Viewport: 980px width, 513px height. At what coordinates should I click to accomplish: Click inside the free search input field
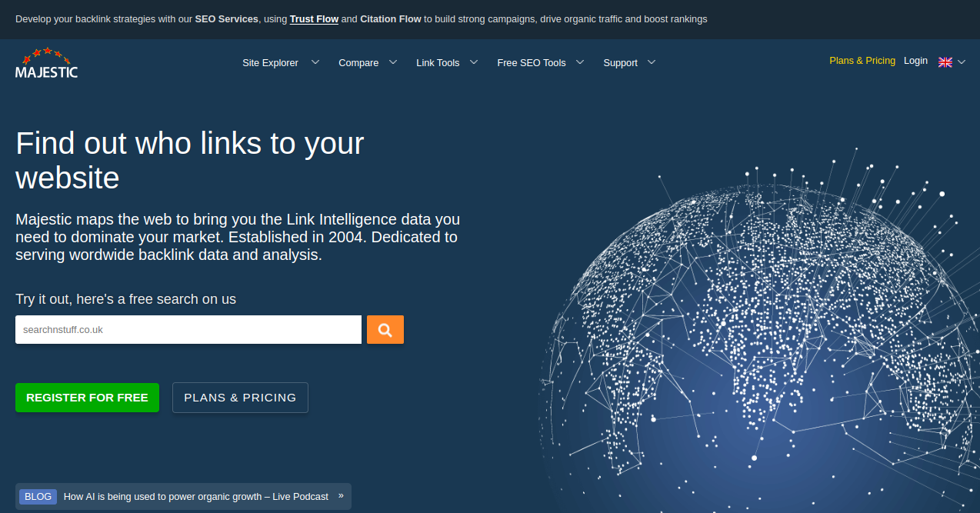pyautogui.click(x=188, y=329)
